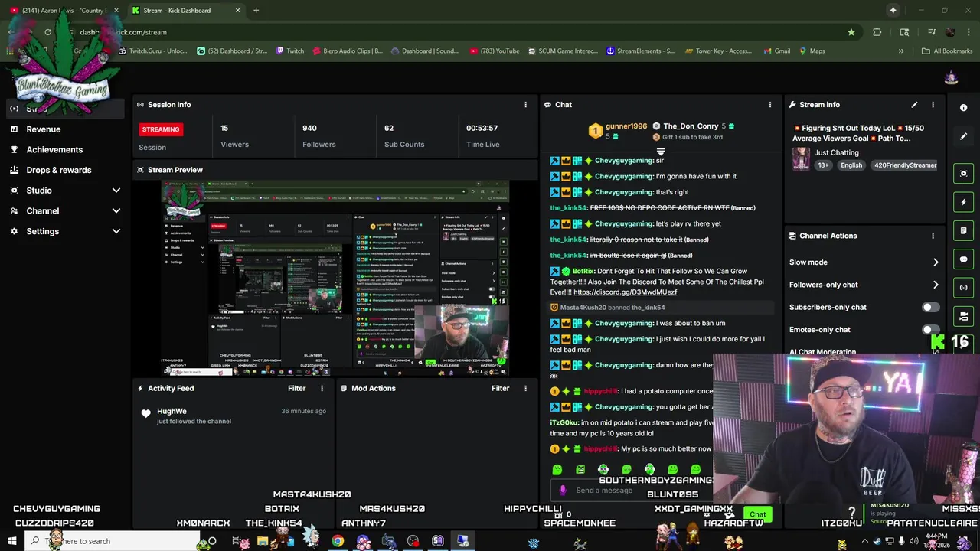Show more bookmarks with double chevron
The width and height of the screenshot is (980, 551).
(x=901, y=51)
